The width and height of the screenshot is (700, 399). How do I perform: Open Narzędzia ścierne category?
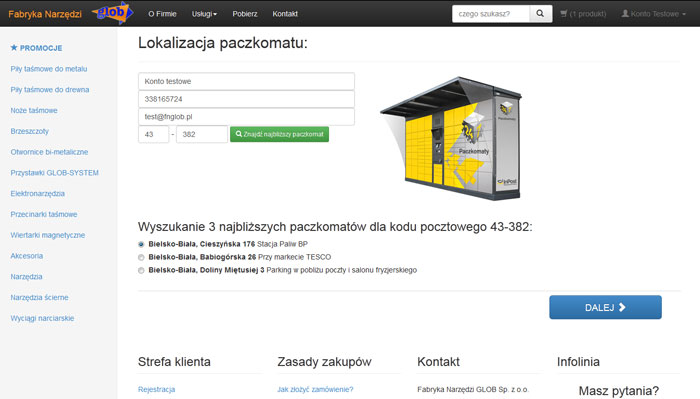pos(39,297)
